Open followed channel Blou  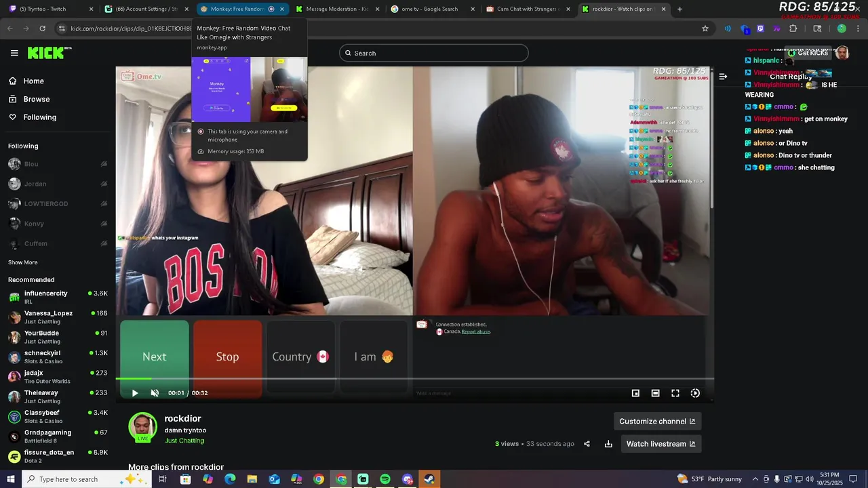58,164
